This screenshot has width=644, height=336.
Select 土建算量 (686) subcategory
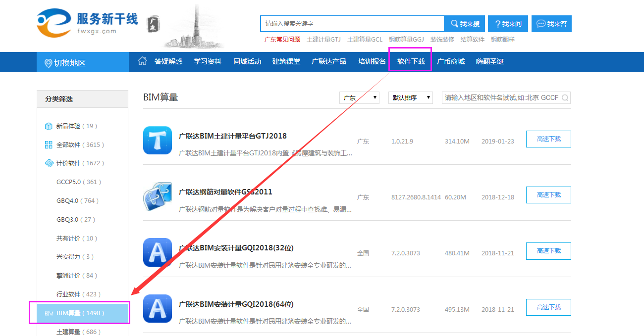[79, 332]
